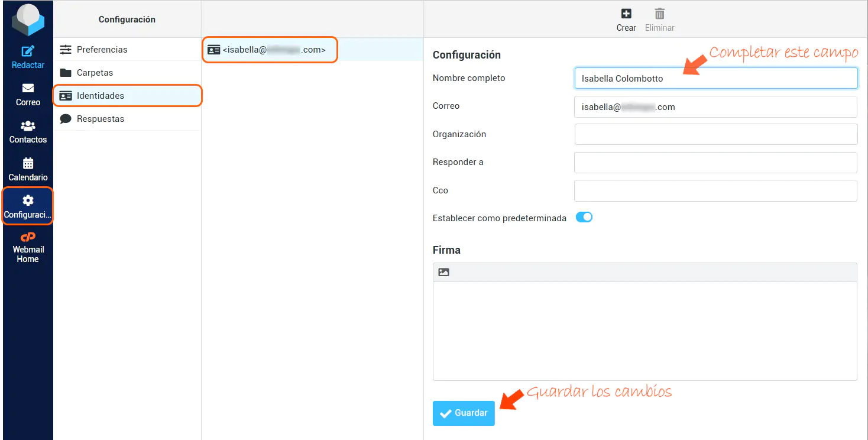
Task: Click the webmail logo at the top left
Action: point(27,20)
